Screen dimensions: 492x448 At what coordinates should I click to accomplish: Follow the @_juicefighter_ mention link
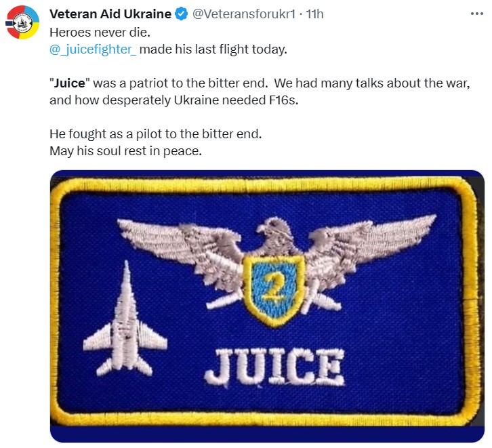click(93, 49)
